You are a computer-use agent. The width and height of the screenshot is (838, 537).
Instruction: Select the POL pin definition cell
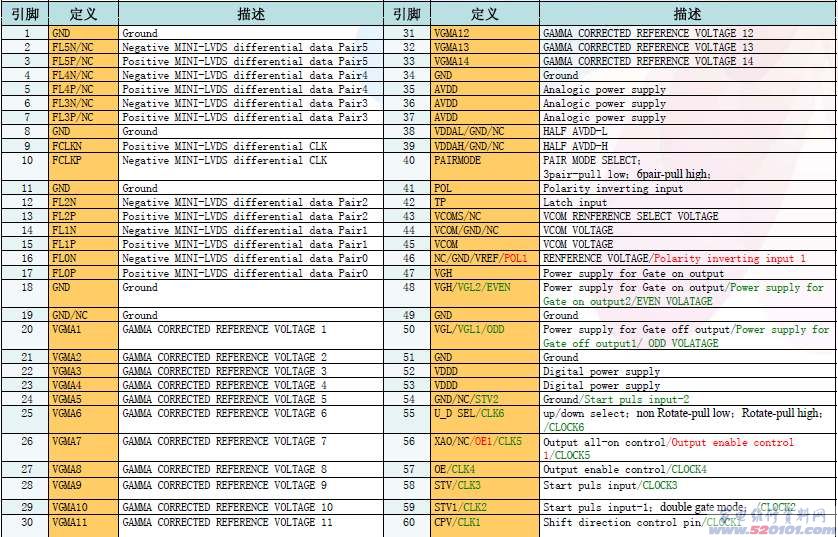pos(484,188)
